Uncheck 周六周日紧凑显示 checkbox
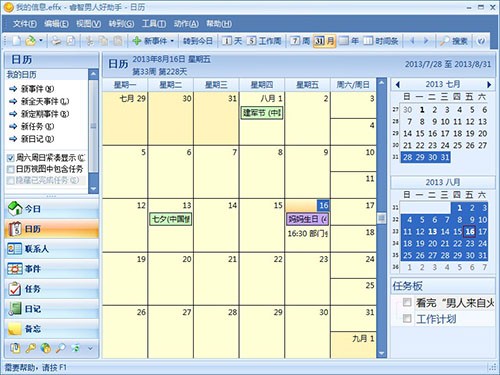This screenshot has height=375, width=500. 11,158
